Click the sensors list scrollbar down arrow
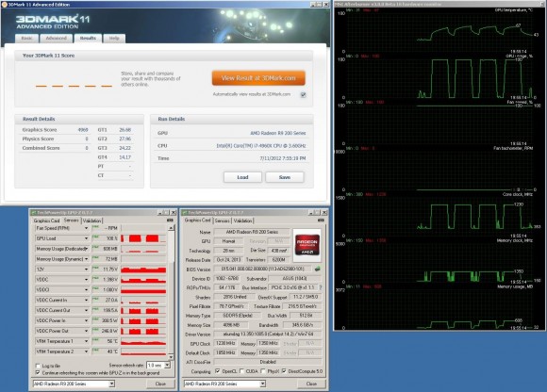 point(171,356)
